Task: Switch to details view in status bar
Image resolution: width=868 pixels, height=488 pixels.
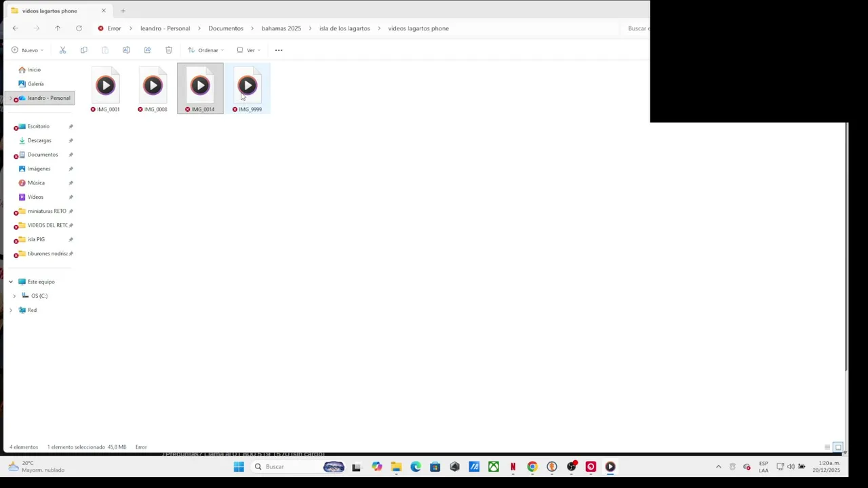Action: (x=827, y=447)
